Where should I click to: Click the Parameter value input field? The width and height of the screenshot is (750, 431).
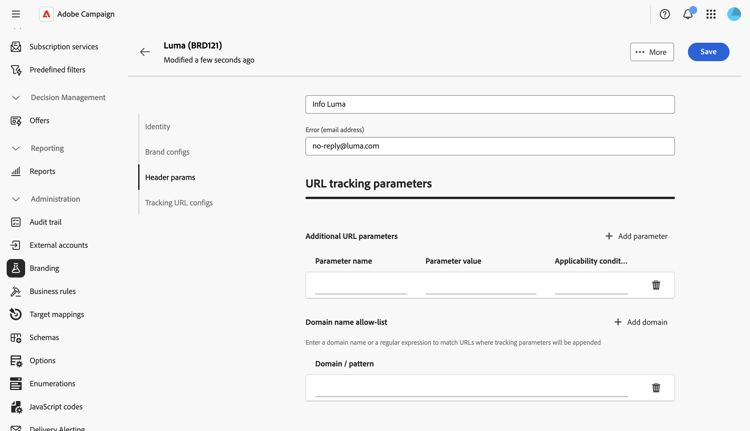coord(481,286)
